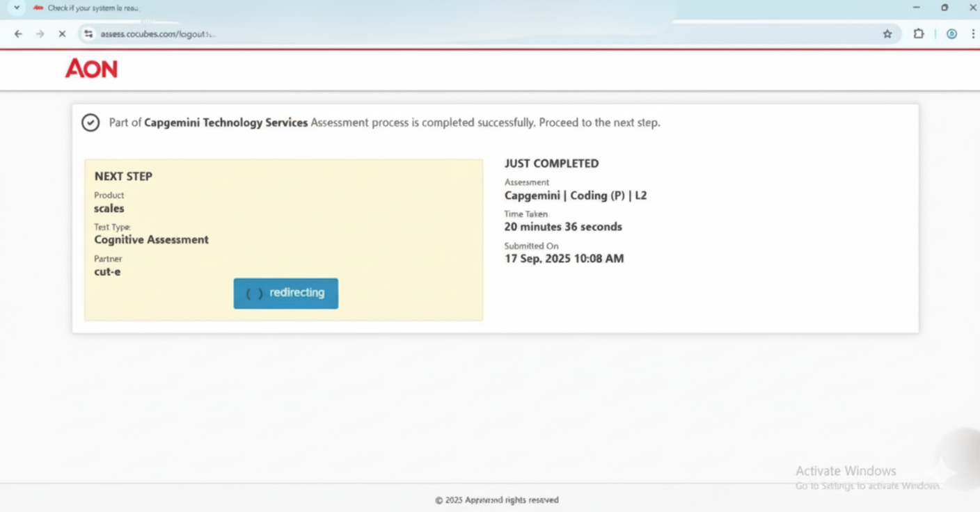Click the stop loading icon beside forward arrow
This screenshot has width=980, height=512.
coord(62,33)
